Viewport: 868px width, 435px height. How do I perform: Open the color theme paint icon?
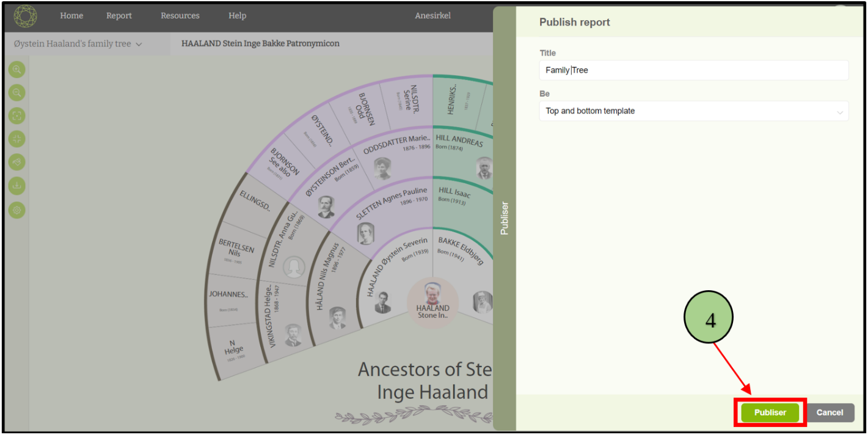[17, 162]
